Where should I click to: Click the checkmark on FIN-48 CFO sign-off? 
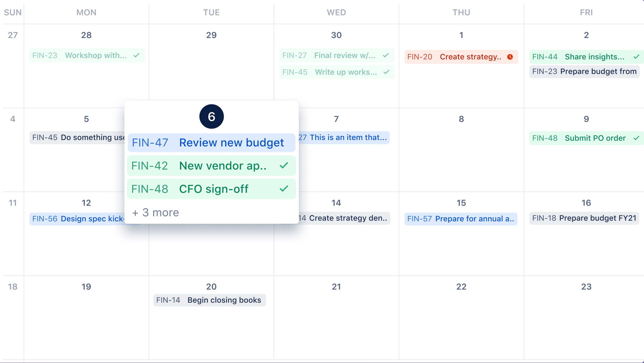click(x=284, y=189)
